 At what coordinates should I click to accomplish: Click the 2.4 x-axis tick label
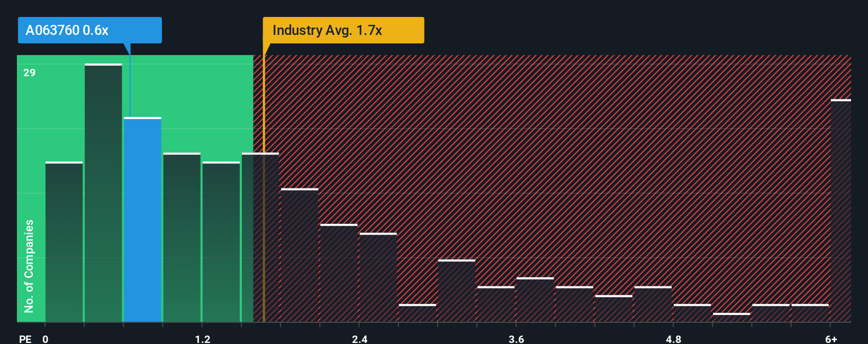pos(359,339)
